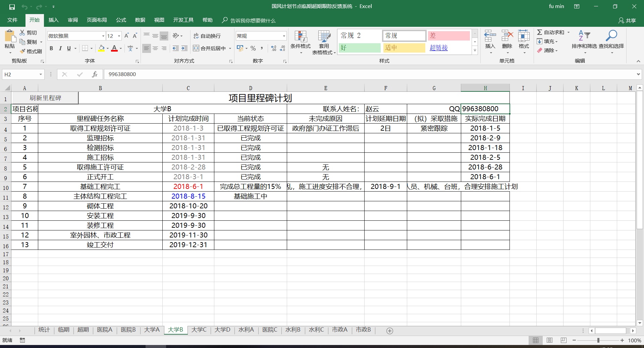
Task: Click the Delete cells icon
Action: [x=507, y=36]
